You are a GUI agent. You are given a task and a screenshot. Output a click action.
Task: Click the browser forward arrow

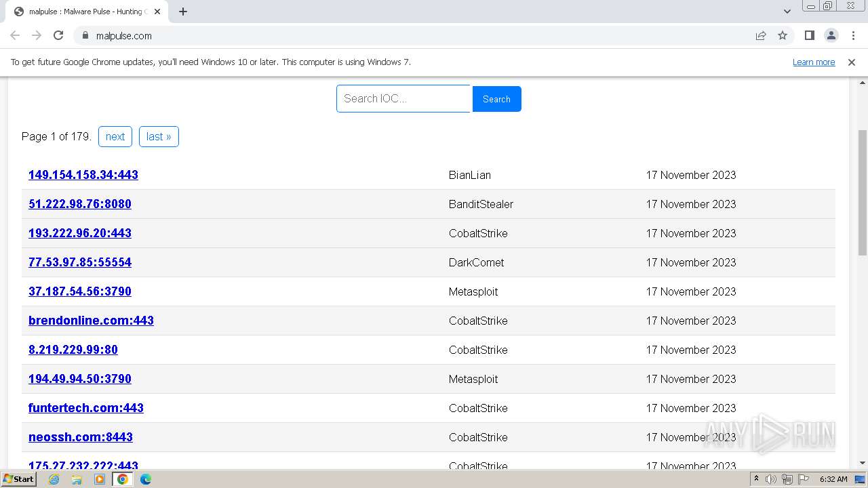[x=37, y=35]
